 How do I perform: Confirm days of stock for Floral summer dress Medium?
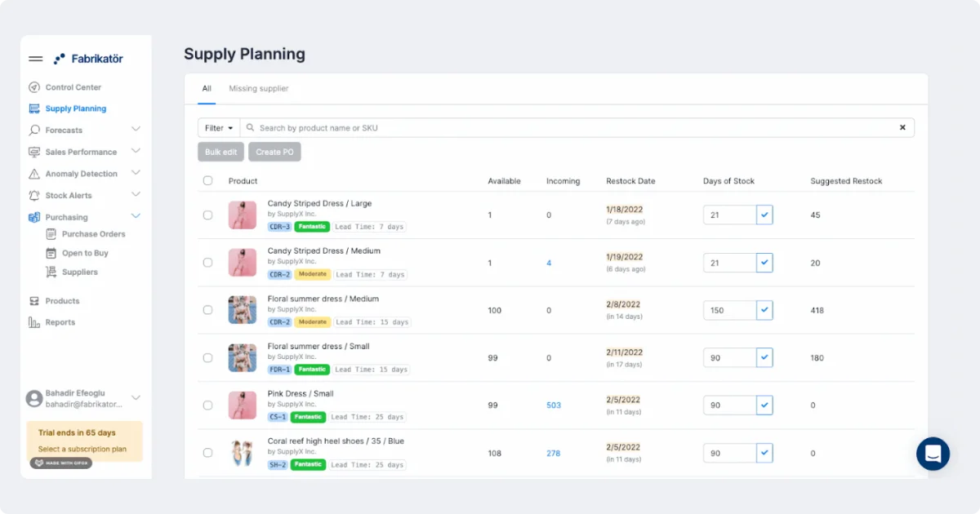[764, 310]
